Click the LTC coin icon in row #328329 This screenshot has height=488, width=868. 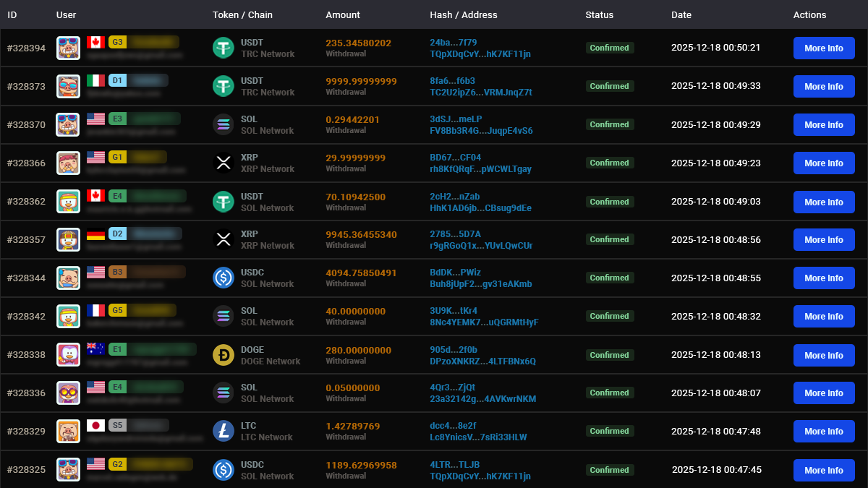coord(223,431)
